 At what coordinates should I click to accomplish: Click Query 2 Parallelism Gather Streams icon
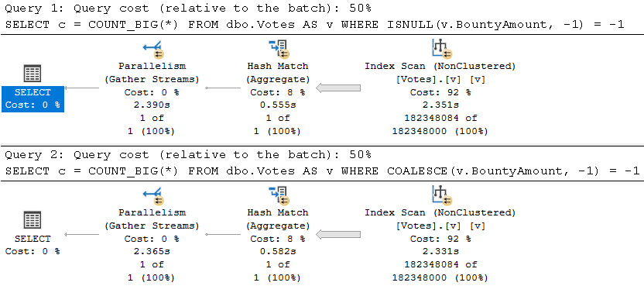coord(152,196)
